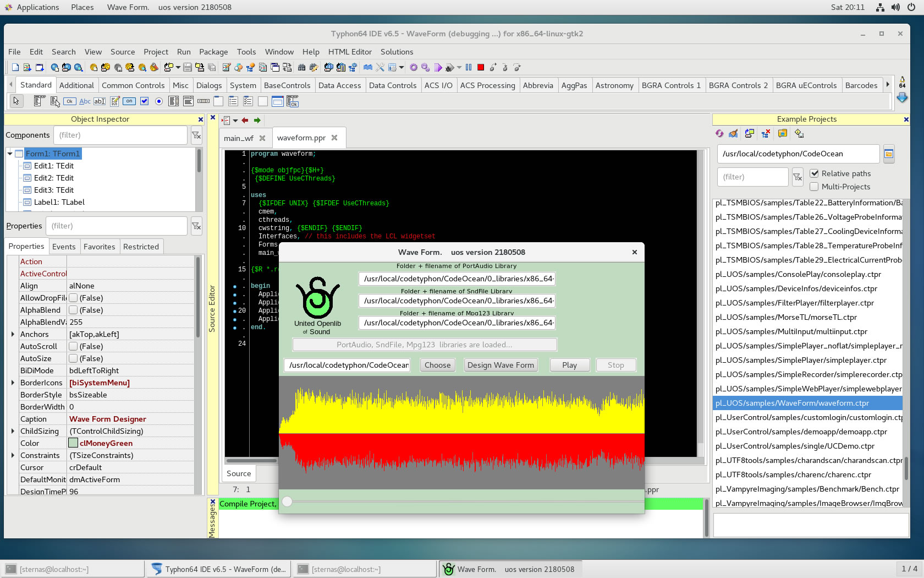Viewport: 924px width, 578px height.
Task: Select the TEdit 'abI' component icon
Action: tap(100, 101)
